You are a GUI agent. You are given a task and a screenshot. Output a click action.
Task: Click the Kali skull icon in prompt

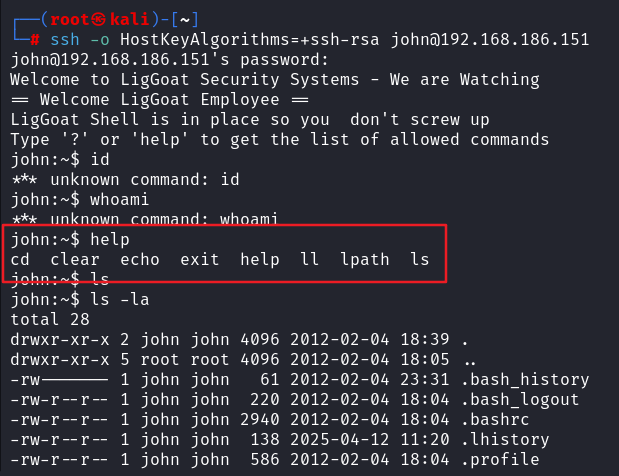[99, 19]
